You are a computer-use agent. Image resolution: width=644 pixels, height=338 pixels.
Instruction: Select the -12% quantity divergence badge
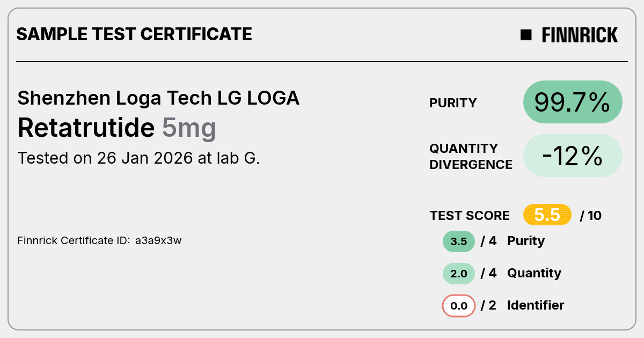(x=573, y=156)
